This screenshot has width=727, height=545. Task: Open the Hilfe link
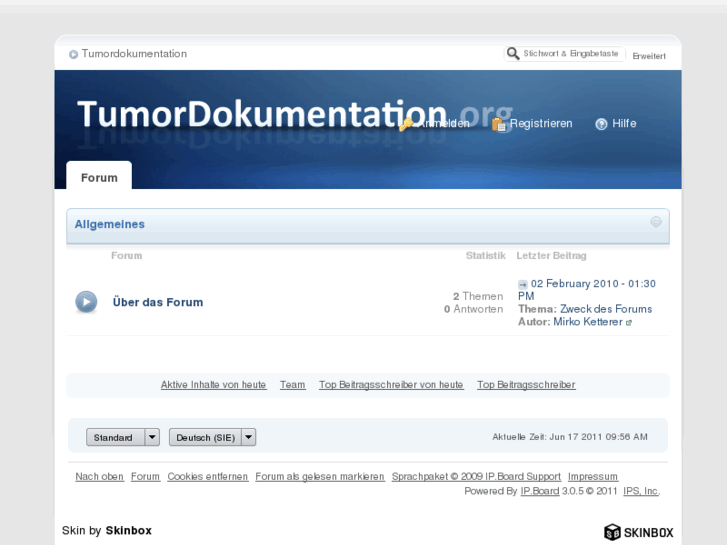pos(624,124)
